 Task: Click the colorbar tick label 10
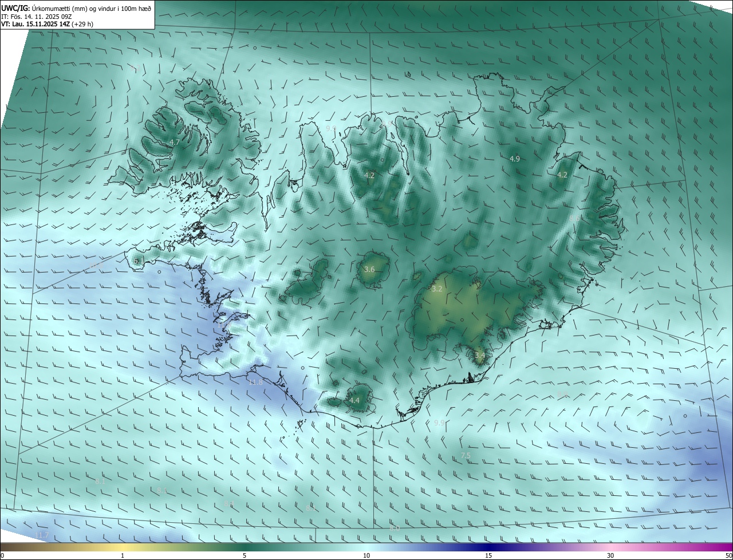pos(366,555)
